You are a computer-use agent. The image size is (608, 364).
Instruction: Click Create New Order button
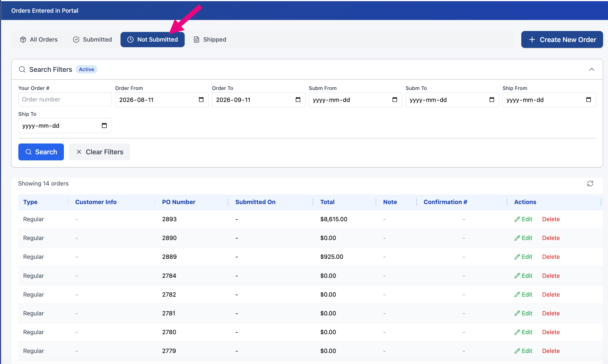point(562,39)
